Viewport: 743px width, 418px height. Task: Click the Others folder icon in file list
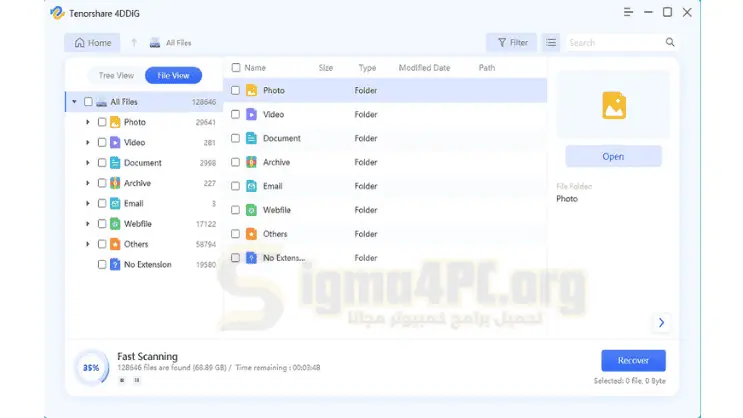point(252,234)
